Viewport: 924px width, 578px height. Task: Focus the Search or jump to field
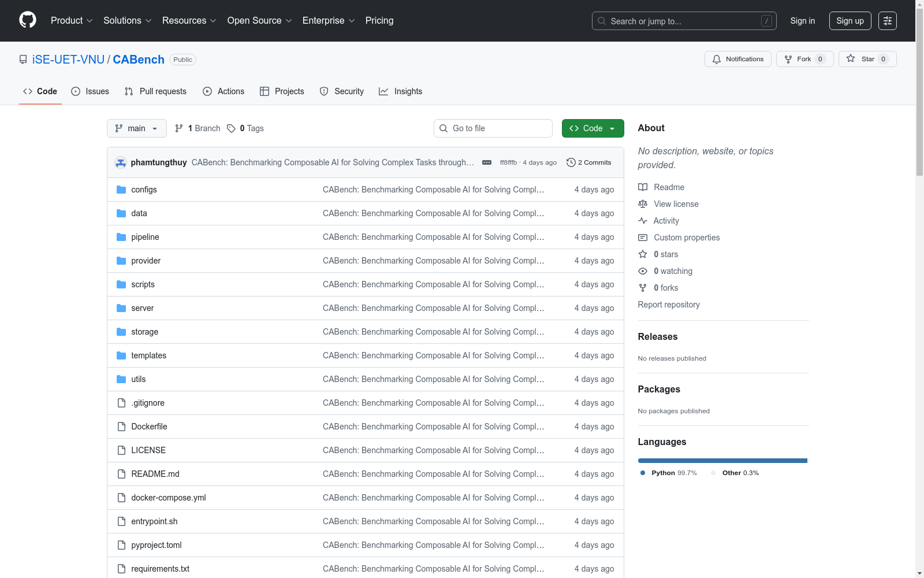(684, 21)
